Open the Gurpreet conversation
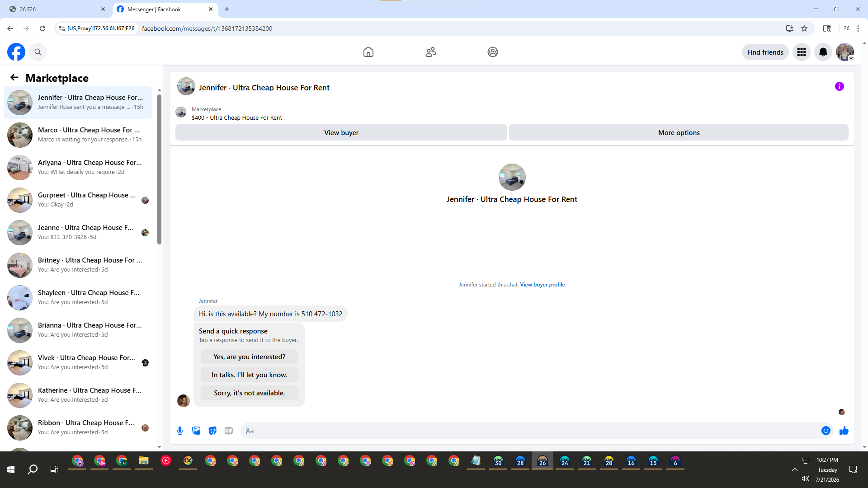868x488 pixels. point(78,200)
